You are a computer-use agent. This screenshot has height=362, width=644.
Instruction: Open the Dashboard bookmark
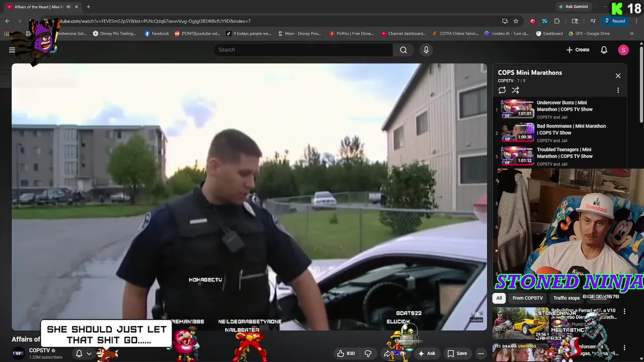click(549, 34)
